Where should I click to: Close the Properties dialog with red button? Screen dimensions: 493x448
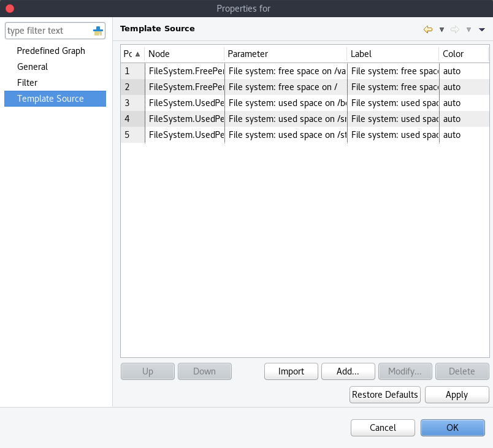tap(10, 9)
